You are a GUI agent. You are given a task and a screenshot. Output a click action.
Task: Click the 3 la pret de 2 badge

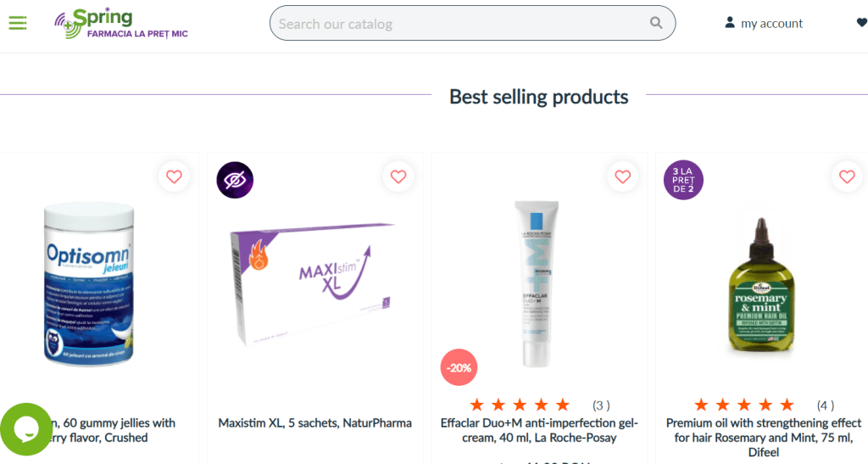(x=683, y=180)
